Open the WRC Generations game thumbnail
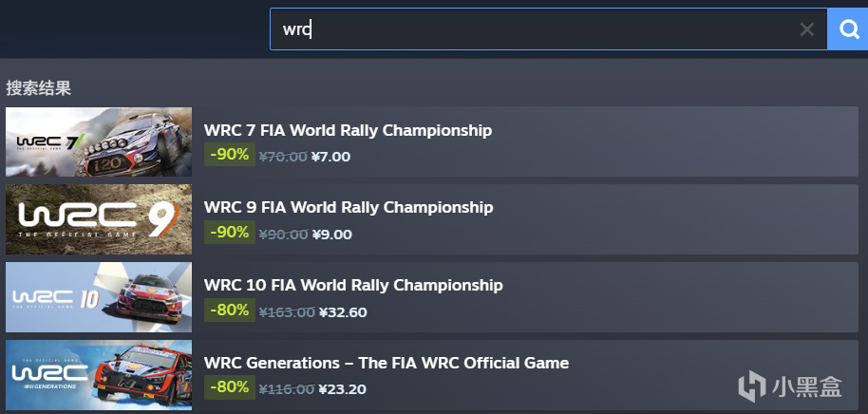The height and width of the screenshot is (414, 868). click(99, 375)
